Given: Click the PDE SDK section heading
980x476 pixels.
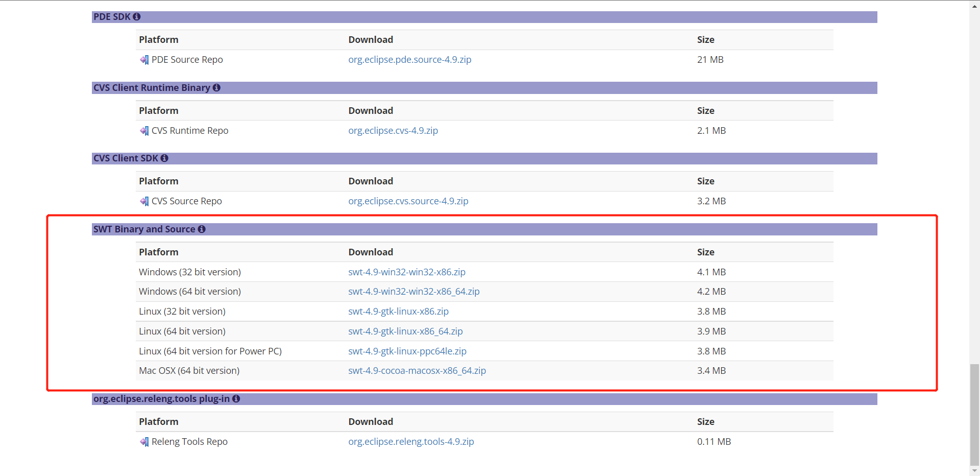Looking at the screenshot, I should 112,17.
